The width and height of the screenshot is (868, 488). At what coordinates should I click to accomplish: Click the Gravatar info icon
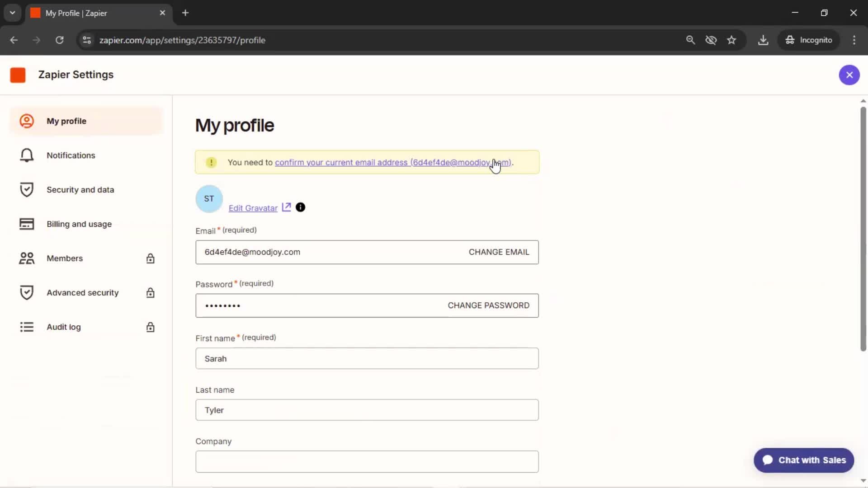point(301,207)
